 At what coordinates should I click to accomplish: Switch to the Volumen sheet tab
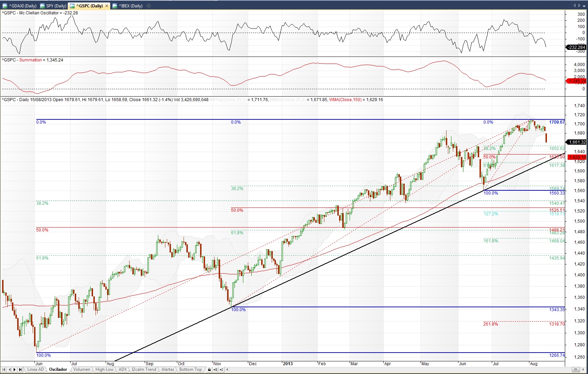click(81, 369)
